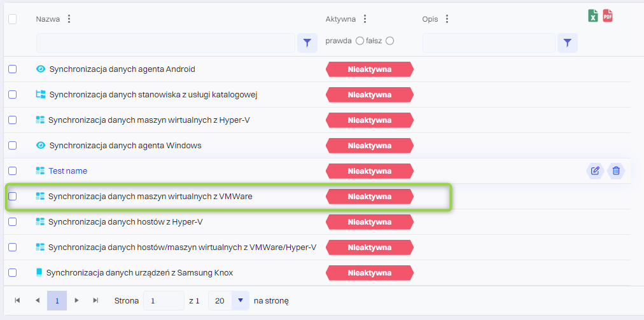Delete the Test name row via trash icon
644x320 pixels.
615,170
